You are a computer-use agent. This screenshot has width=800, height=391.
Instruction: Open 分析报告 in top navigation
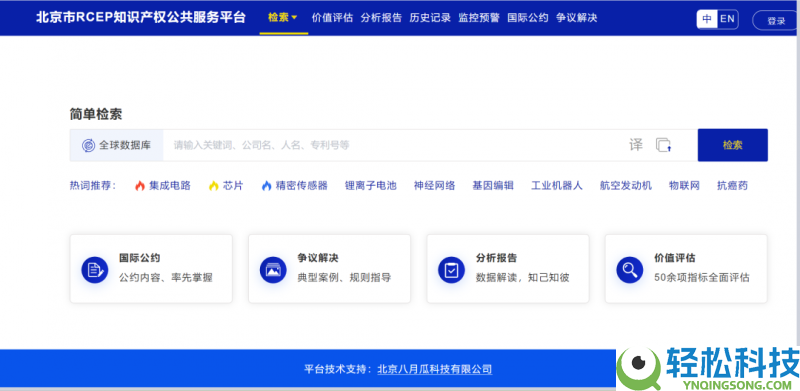381,18
